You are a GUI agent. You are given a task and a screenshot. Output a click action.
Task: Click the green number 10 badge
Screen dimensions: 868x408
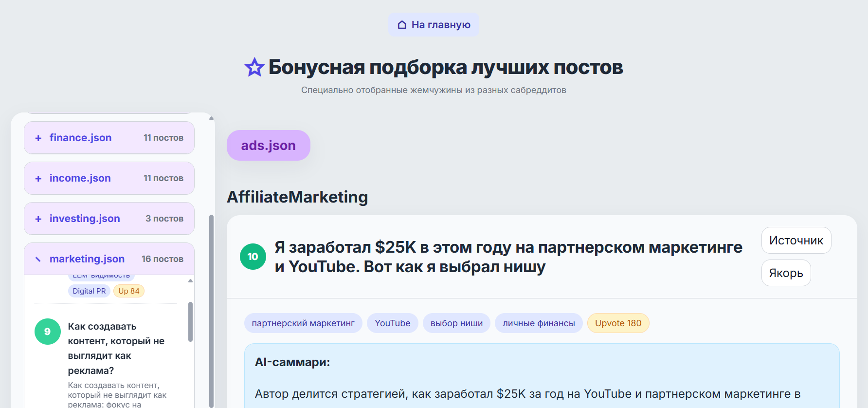click(x=253, y=257)
